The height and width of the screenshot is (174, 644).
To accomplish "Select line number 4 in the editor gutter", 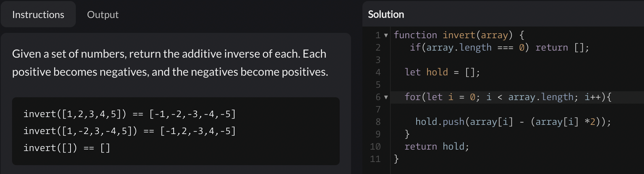I will point(378,72).
